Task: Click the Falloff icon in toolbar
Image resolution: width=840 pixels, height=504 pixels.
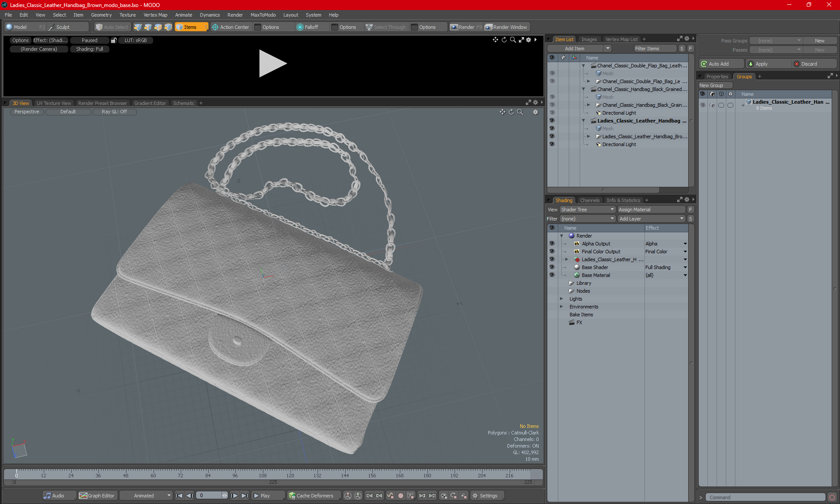Action: [300, 27]
